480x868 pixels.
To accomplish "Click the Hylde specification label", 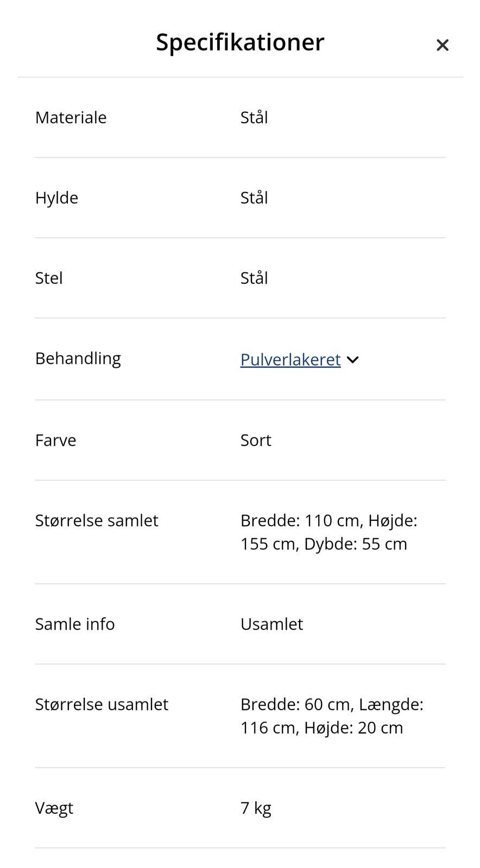I will point(56,197).
